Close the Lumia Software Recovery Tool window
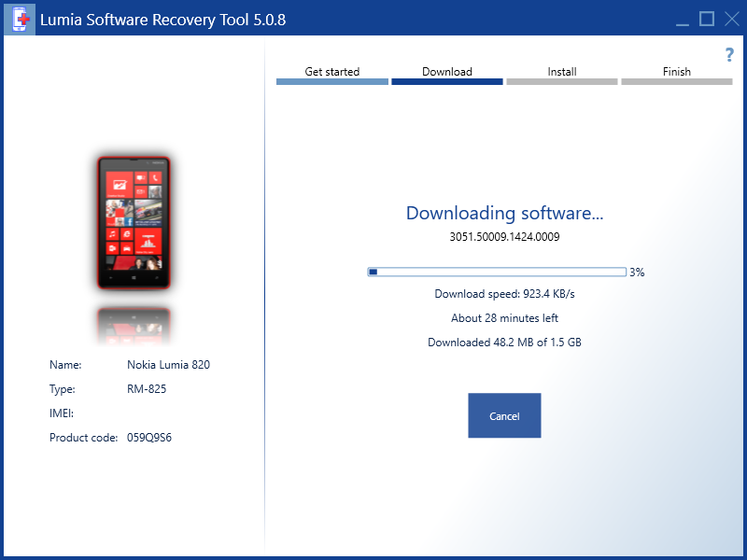 [732, 19]
